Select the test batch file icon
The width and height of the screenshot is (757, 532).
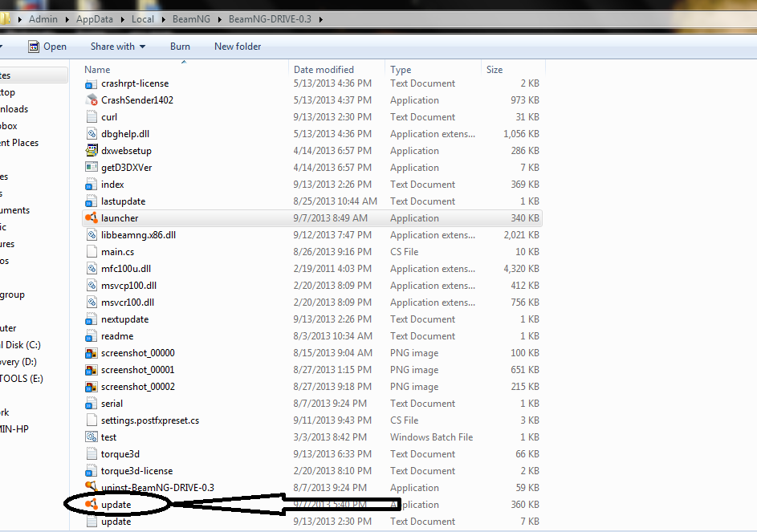92,437
